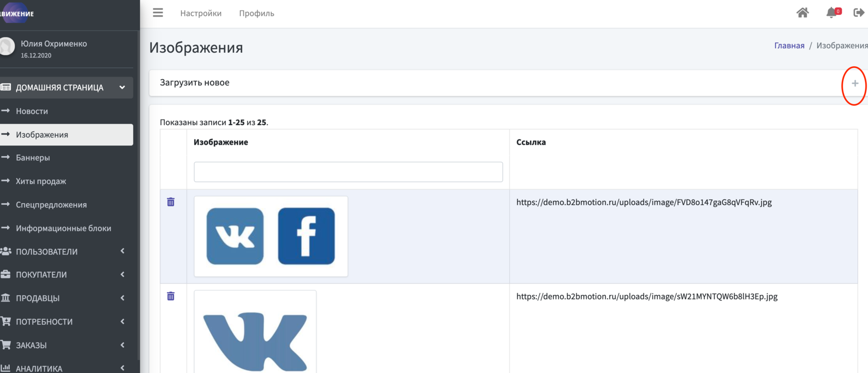
Task: Open the VK and Facebook logos thumbnail
Action: (271, 236)
